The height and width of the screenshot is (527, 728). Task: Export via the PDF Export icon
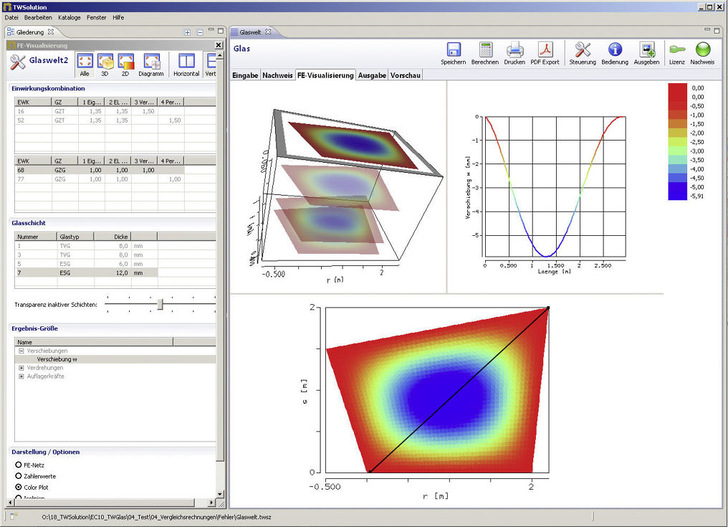(x=547, y=50)
